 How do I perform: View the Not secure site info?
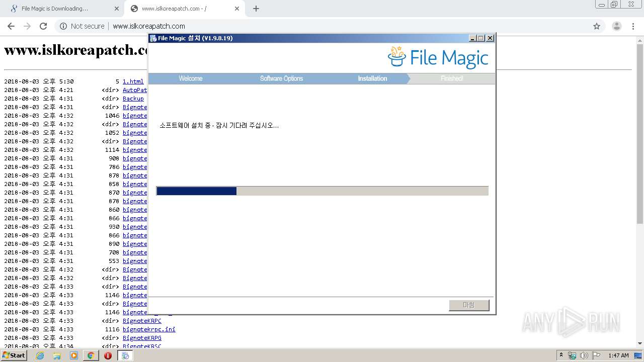pos(82,26)
